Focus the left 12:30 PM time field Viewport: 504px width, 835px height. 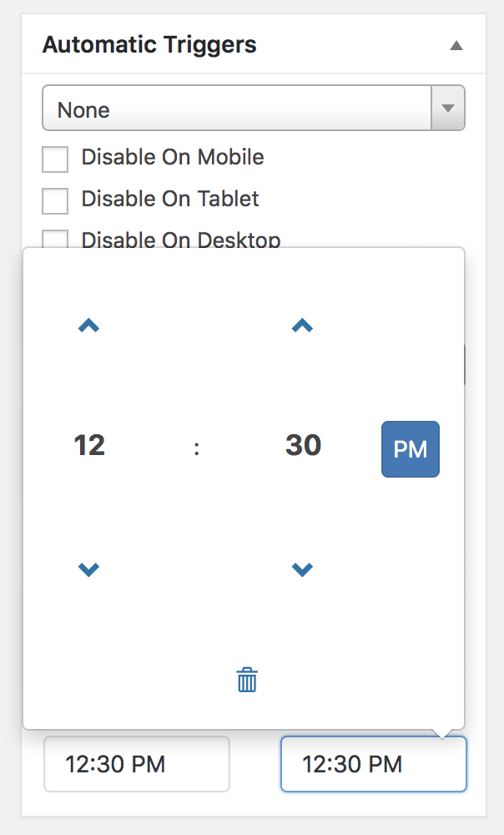click(x=137, y=763)
